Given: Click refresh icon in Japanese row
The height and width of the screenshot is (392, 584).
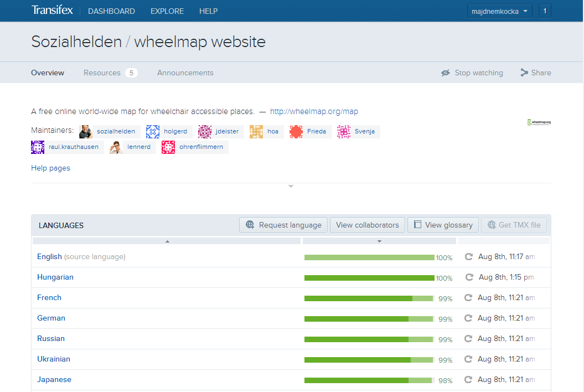Looking at the screenshot, I should click(x=468, y=380).
